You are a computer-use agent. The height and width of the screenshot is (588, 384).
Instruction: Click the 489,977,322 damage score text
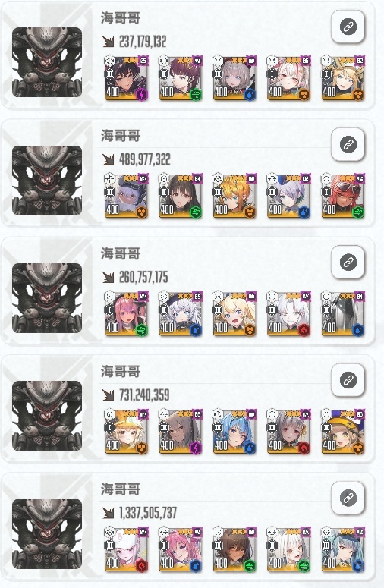click(x=145, y=159)
